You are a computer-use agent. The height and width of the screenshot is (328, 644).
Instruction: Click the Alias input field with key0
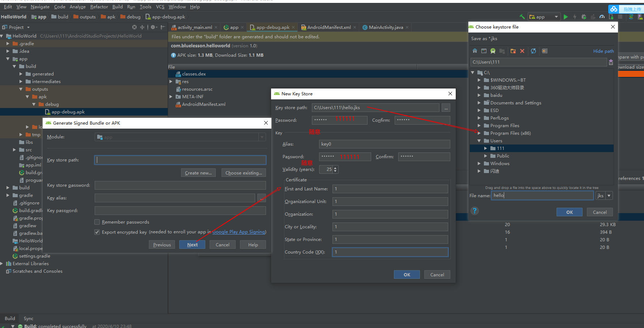coord(384,144)
